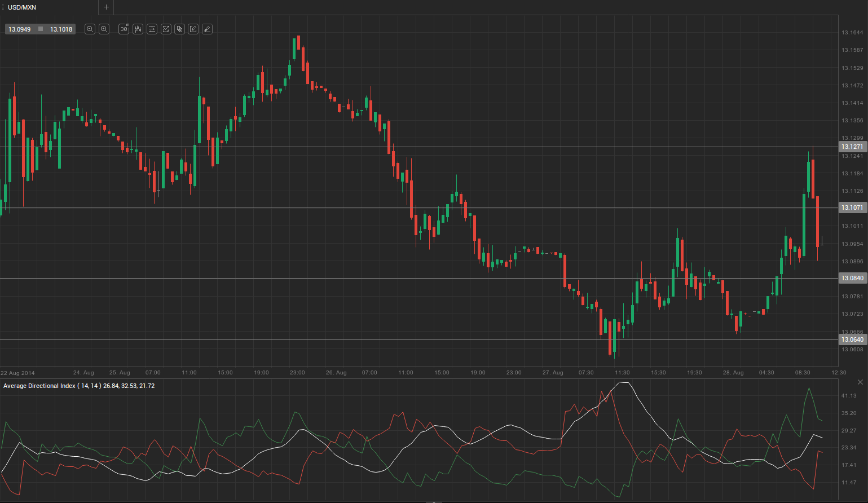Select the 13.0640 horizontal level label
The image size is (868, 503).
tap(852, 339)
